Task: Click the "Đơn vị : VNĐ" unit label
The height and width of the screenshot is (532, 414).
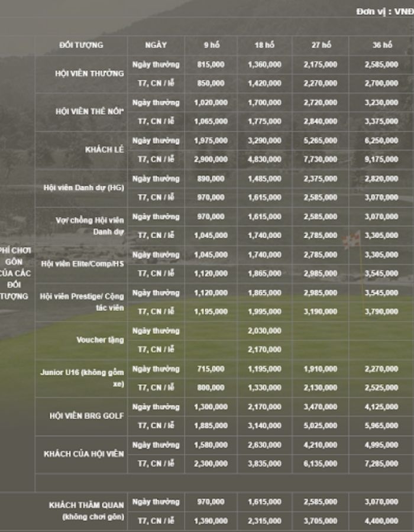Action: (x=384, y=12)
